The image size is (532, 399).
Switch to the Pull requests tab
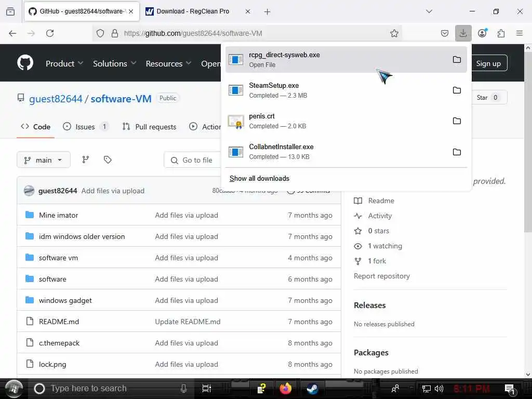tap(149, 127)
